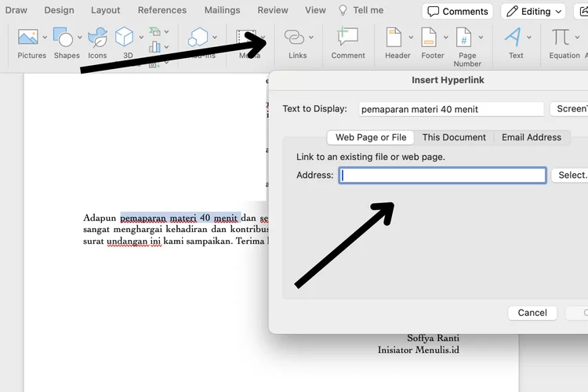Insert a Chart from the ribbon

[x=155, y=47]
